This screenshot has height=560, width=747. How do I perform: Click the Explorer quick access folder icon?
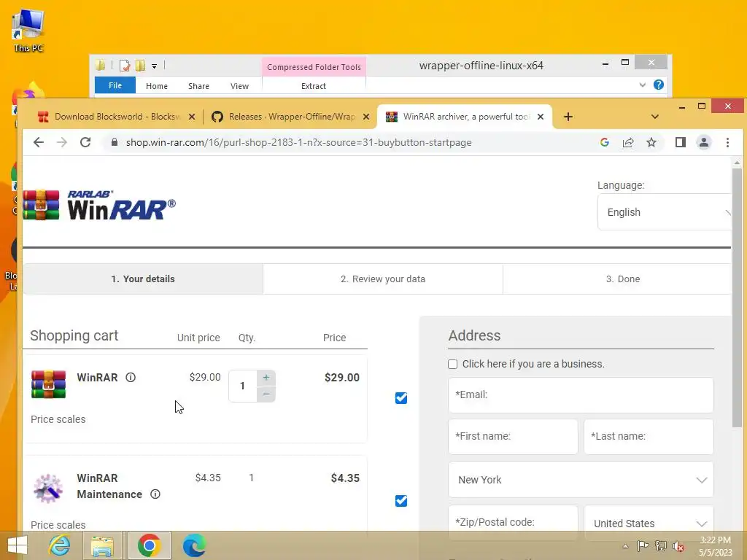(100, 65)
